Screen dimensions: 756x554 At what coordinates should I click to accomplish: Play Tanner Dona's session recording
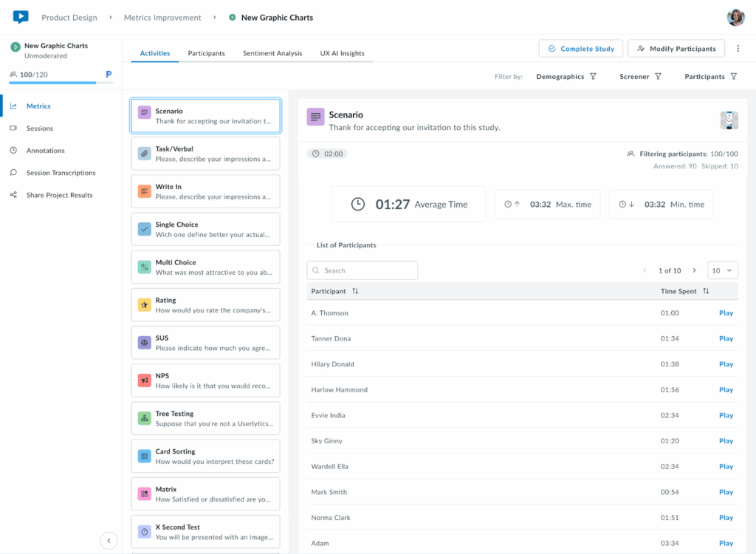pos(726,338)
